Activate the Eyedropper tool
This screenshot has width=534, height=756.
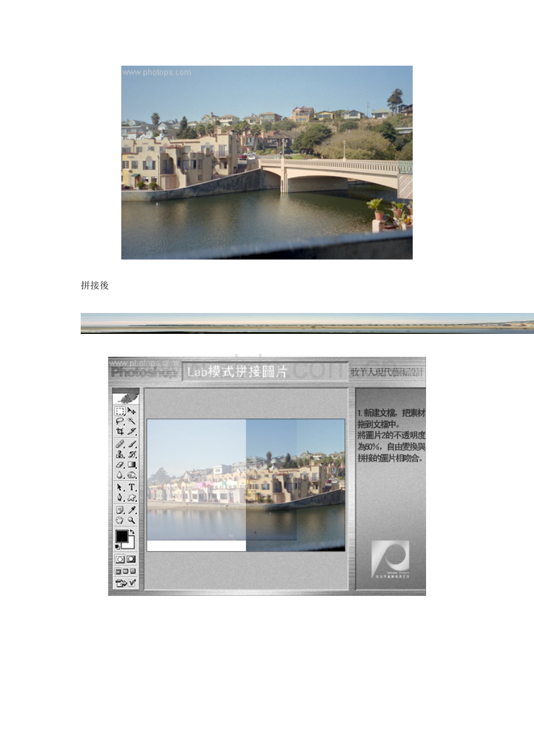point(132,510)
